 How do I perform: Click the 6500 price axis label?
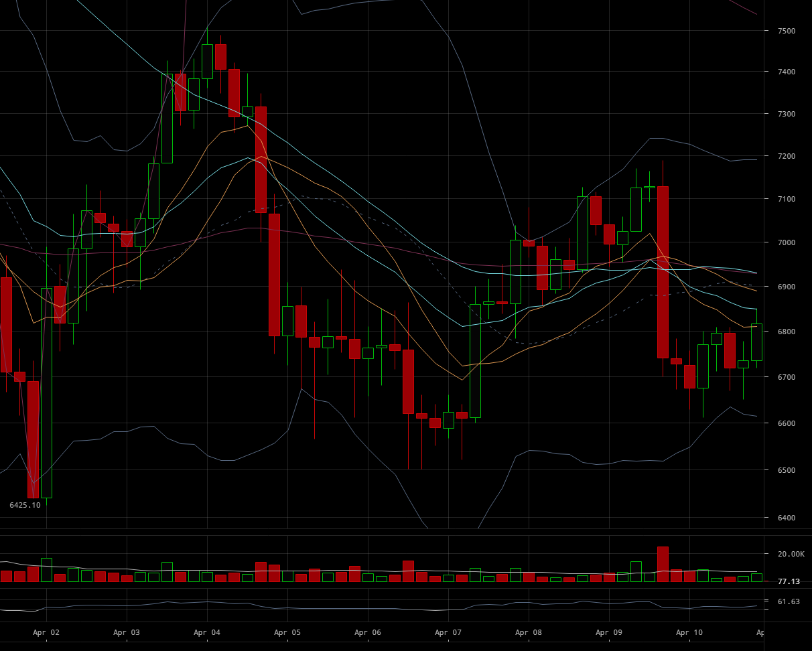[x=787, y=471]
